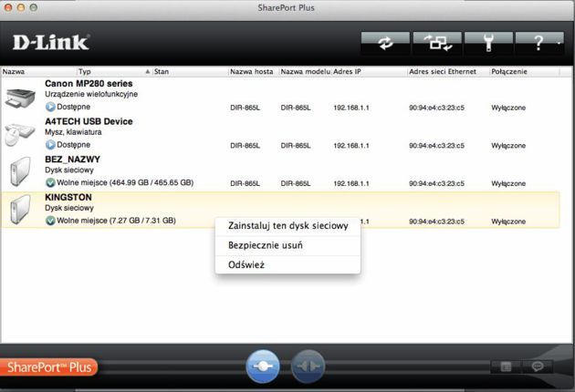Select the A4TECH USB Device name
575x392 pixels.
coord(89,121)
